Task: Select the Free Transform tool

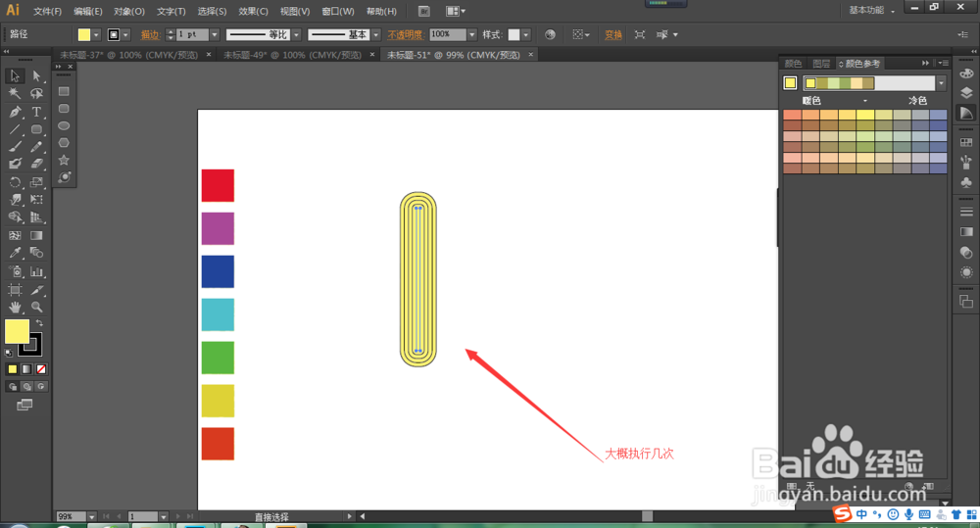Action: pyautogui.click(x=36, y=199)
